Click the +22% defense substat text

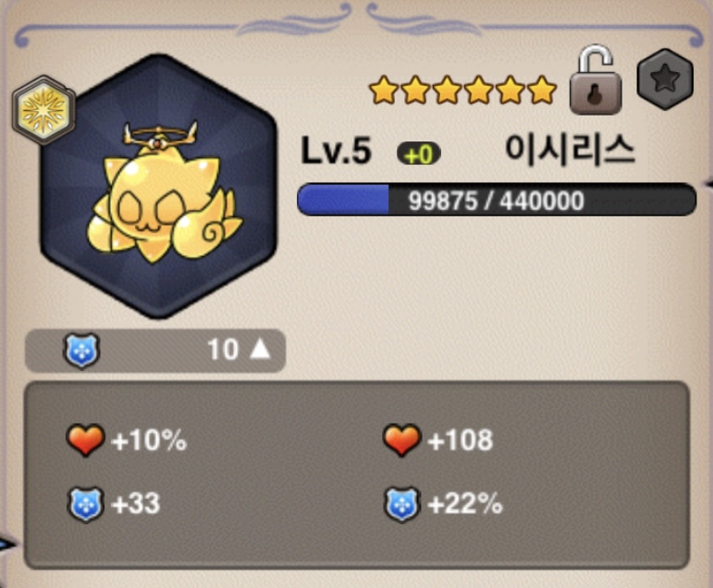coord(465,504)
